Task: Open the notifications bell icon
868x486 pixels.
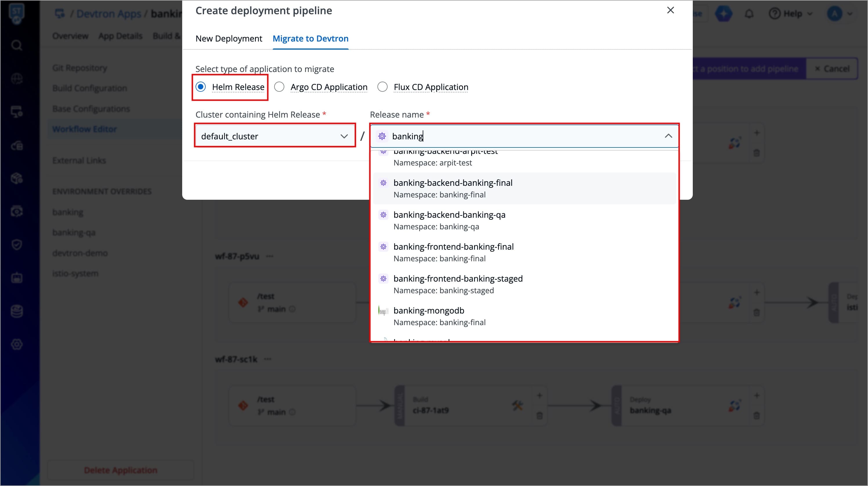Action: [x=749, y=14]
